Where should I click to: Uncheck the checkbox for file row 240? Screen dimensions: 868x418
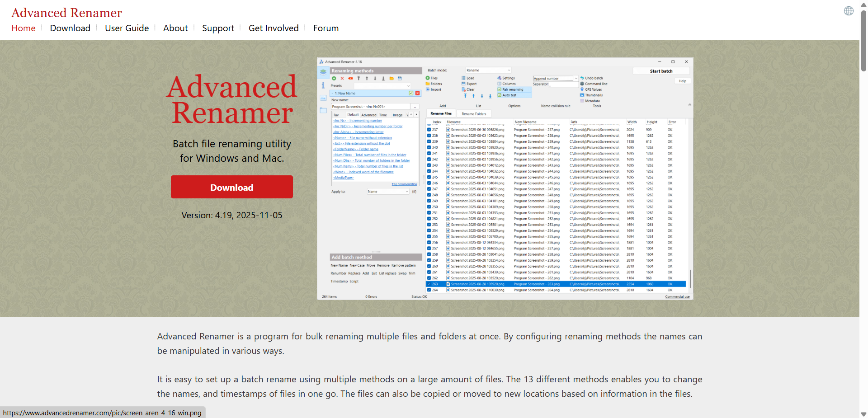pyautogui.click(x=429, y=147)
